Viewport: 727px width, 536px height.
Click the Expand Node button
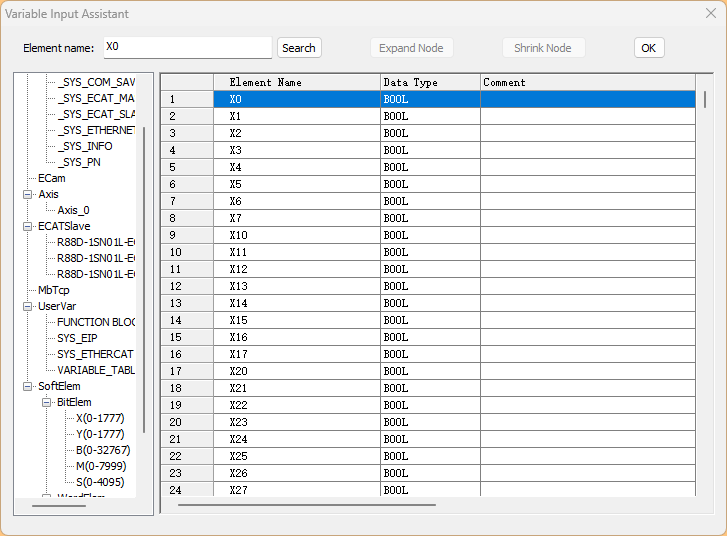[411, 48]
